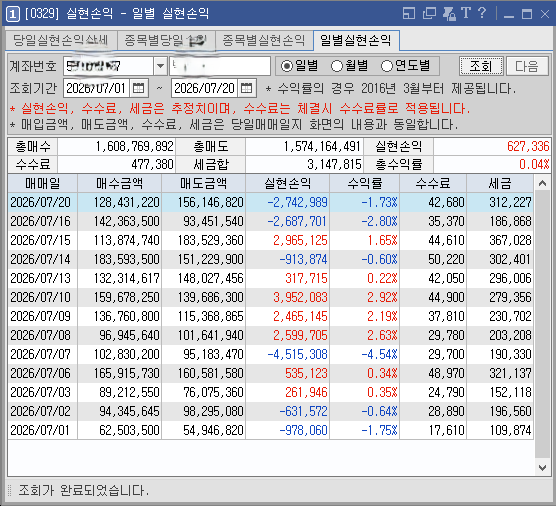
Task: Click the 매도금액 column header
Action: click(x=204, y=183)
